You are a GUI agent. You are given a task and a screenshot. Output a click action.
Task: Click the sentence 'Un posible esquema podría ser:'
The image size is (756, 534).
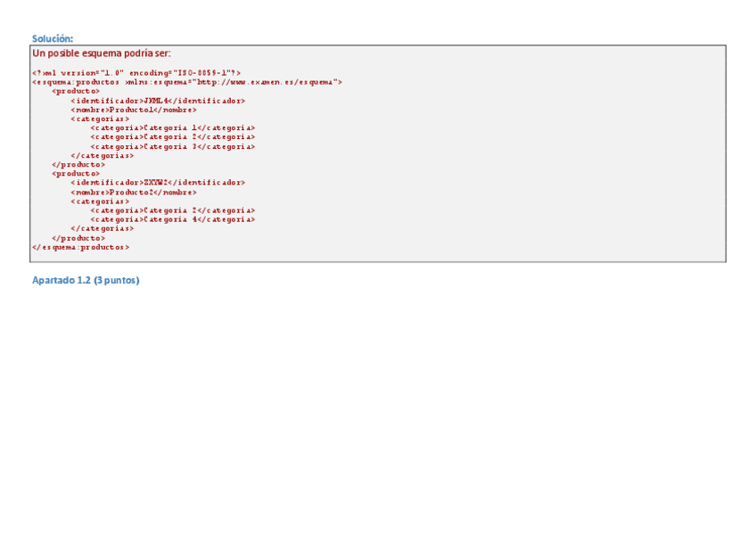102,53
